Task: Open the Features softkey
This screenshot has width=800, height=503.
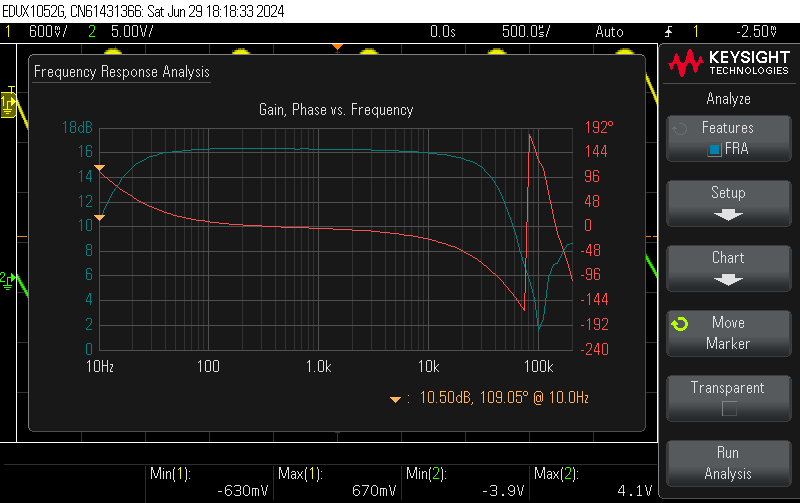Action: [x=729, y=138]
